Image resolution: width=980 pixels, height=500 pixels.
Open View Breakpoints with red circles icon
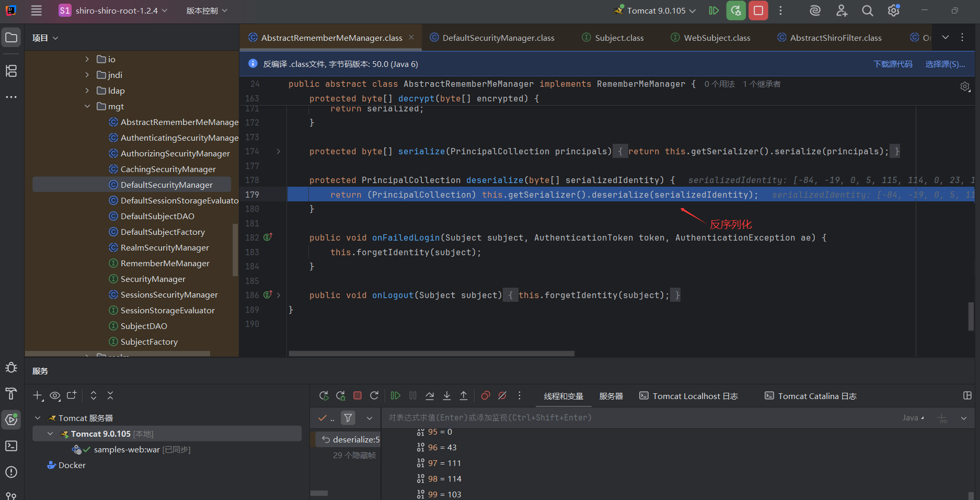(x=486, y=396)
